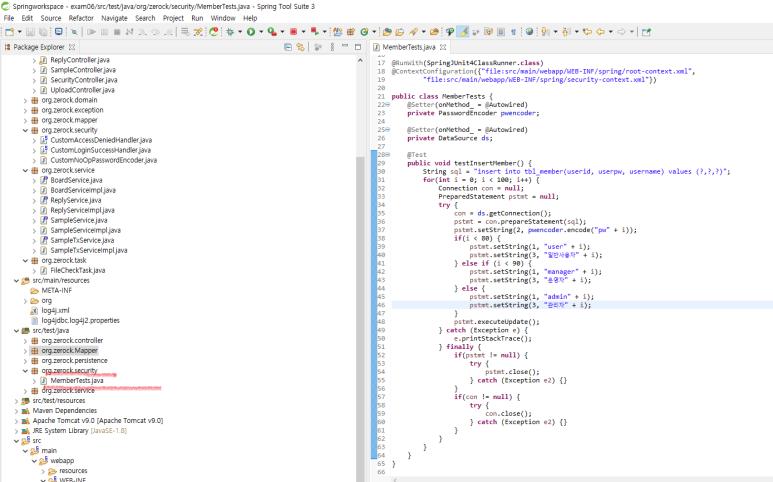Click the New file wizard toolbar icon

tap(9, 32)
